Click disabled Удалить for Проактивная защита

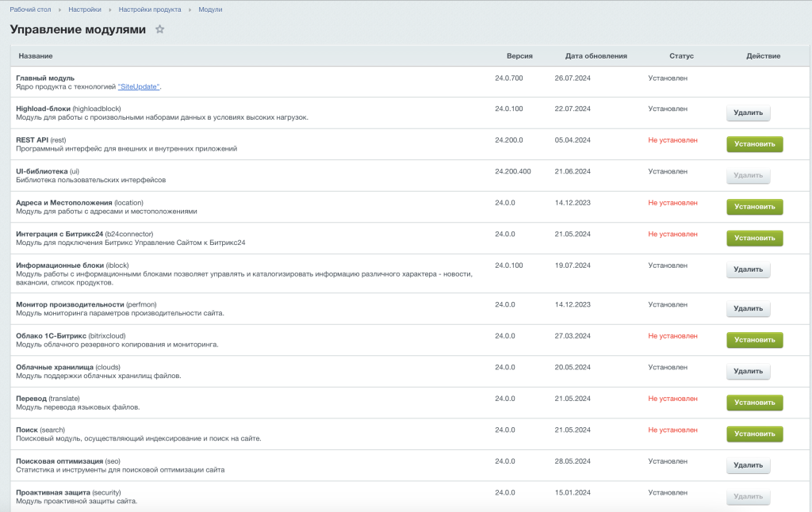click(749, 496)
